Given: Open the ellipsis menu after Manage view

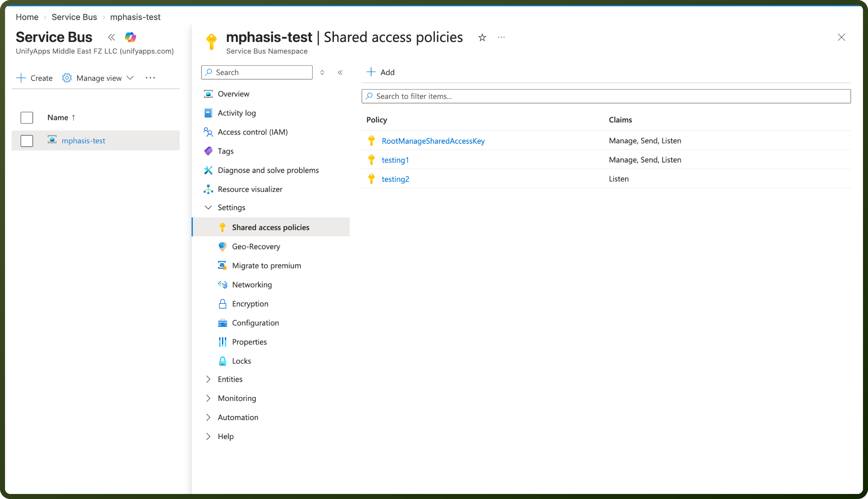Looking at the screenshot, I should click(x=150, y=78).
